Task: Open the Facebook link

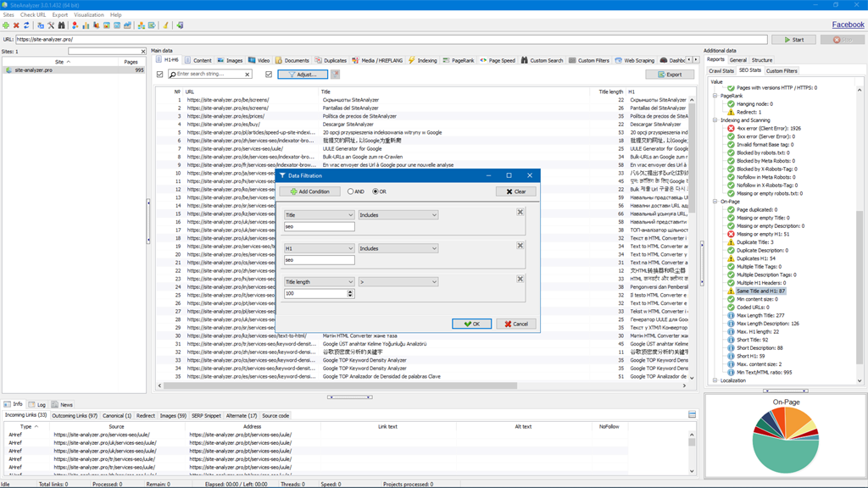Action: point(848,25)
